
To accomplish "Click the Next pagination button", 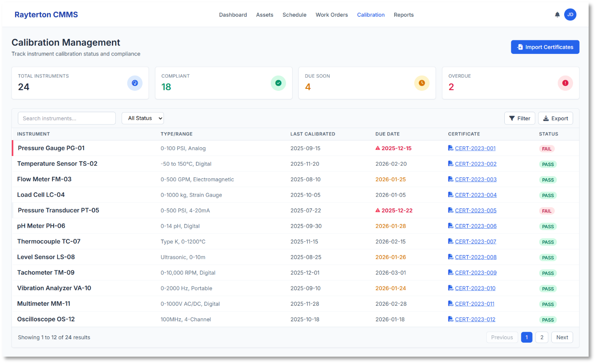I will pos(562,337).
